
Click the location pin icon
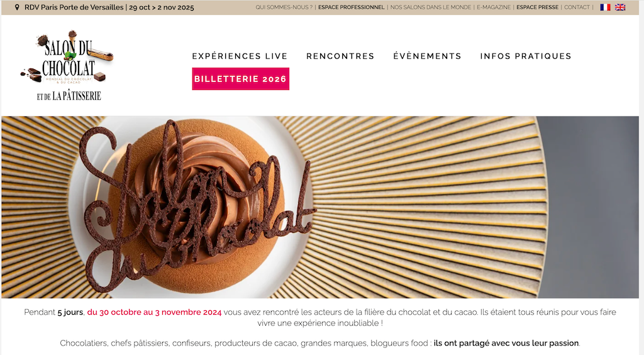click(x=17, y=8)
